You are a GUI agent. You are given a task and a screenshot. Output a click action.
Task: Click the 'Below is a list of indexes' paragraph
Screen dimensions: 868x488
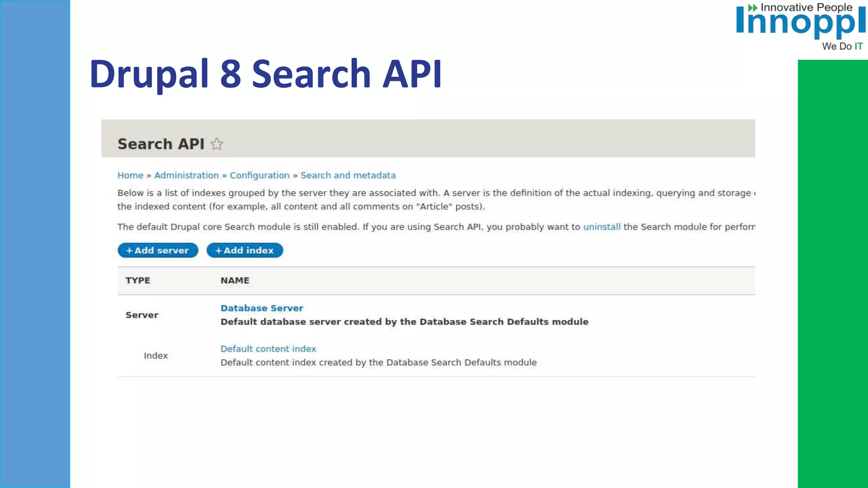436,200
